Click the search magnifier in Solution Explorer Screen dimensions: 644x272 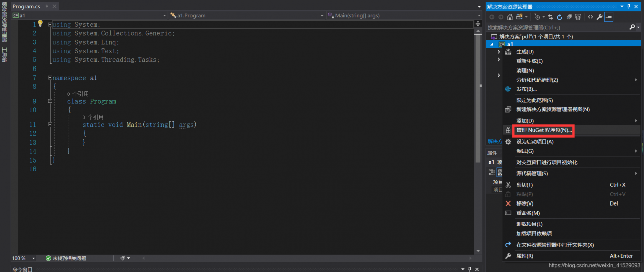pos(632,27)
